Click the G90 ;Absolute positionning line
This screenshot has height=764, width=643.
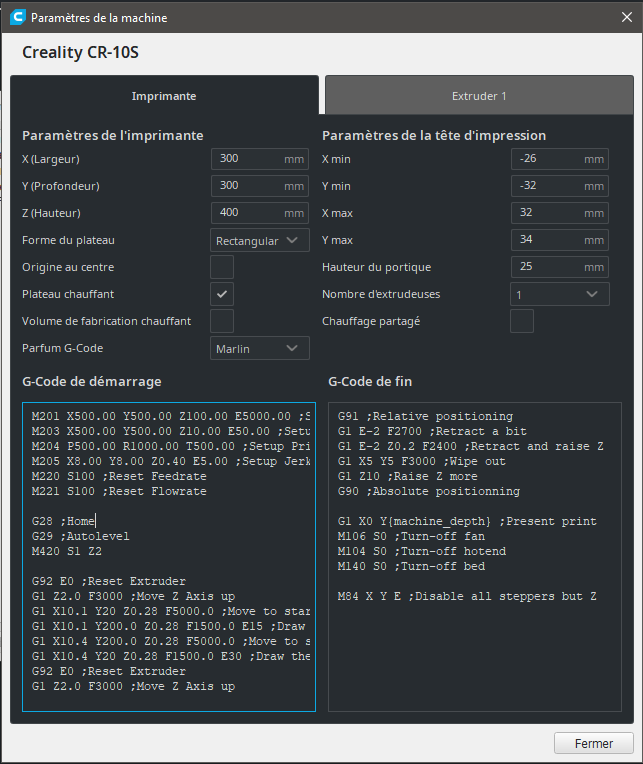pos(429,492)
